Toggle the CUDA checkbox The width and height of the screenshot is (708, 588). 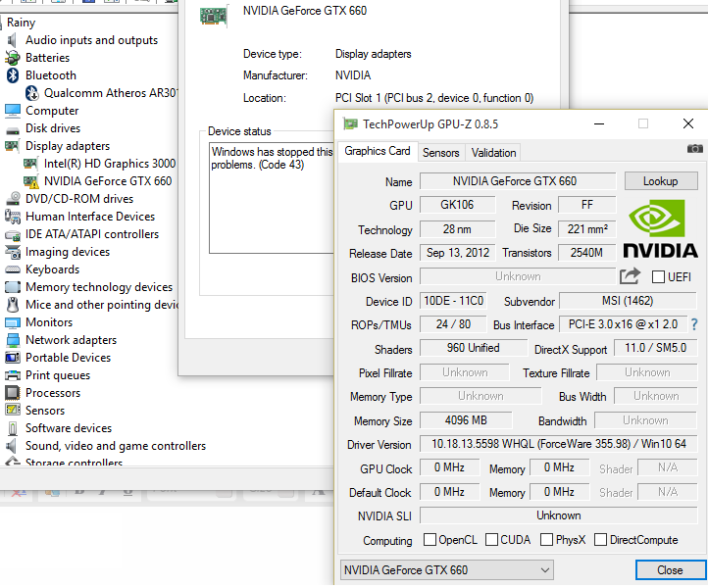[491, 540]
